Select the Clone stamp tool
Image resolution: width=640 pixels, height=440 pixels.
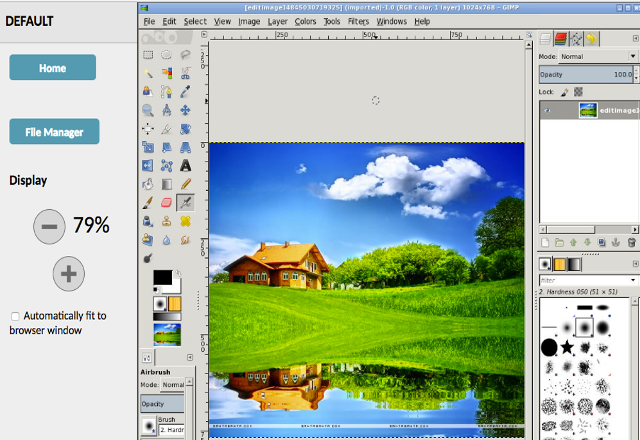[x=167, y=221]
